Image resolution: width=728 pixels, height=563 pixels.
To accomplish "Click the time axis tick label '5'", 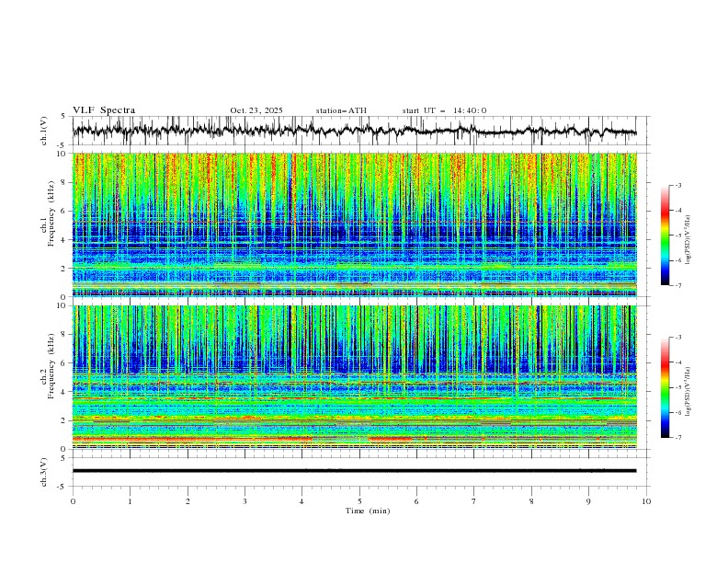I will pyautogui.click(x=359, y=501).
